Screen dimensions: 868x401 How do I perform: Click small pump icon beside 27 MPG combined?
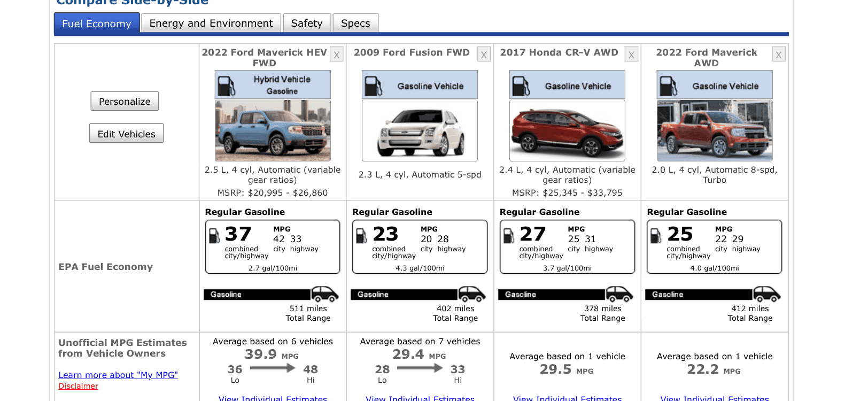[x=509, y=235]
